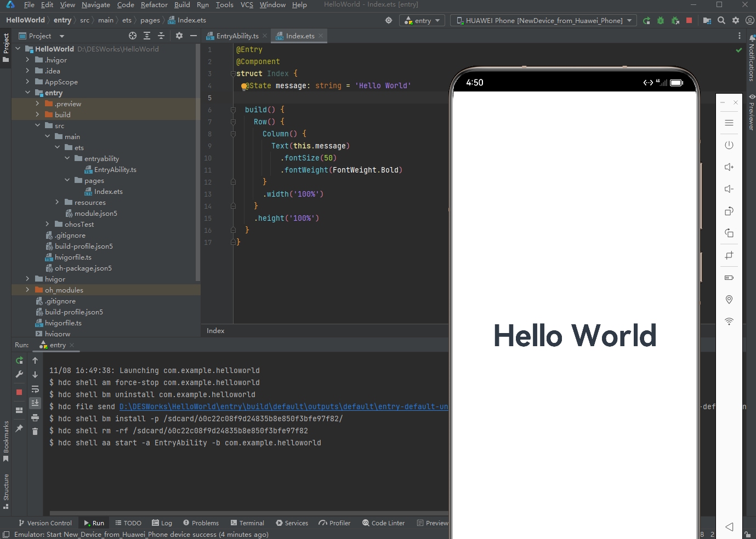Click the emulator Wi-Fi icon
The height and width of the screenshot is (539, 756).
click(729, 322)
